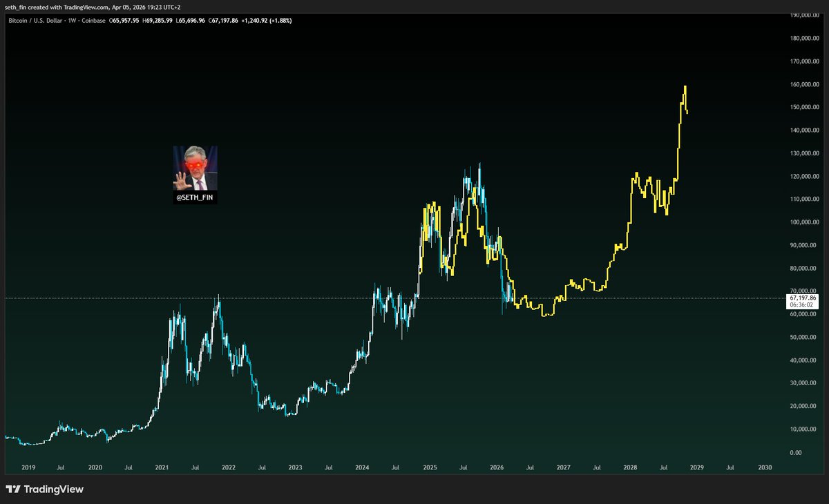Click the 2026 time axis label
Viewport: 829px width, 504px height.
click(x=496, y=467)
